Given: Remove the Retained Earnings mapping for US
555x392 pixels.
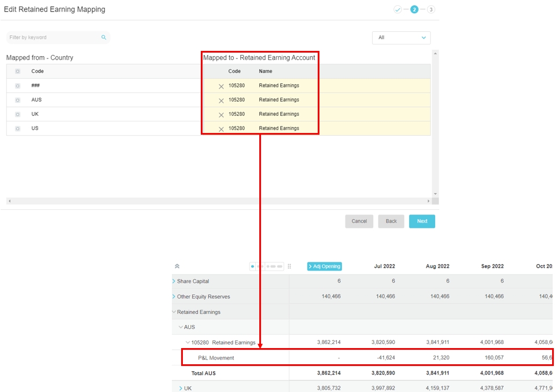Looking at the screenshot, I should [x=221, y=129].
